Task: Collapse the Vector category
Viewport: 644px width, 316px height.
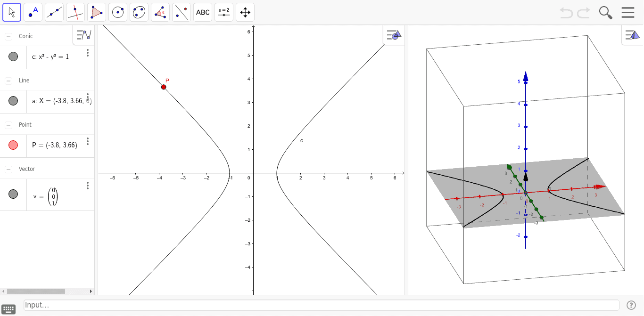Action: tap(8, 169)
